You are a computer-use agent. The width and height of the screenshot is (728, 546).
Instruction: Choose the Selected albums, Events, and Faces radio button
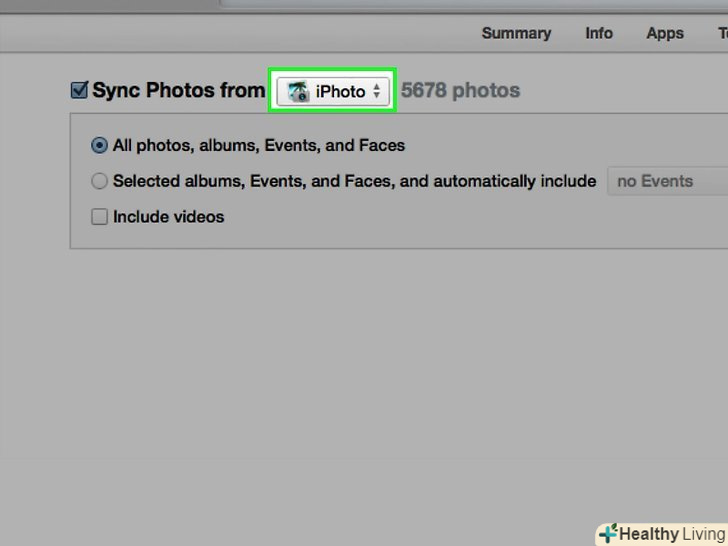pyautogui.click(x=99, y=181)
